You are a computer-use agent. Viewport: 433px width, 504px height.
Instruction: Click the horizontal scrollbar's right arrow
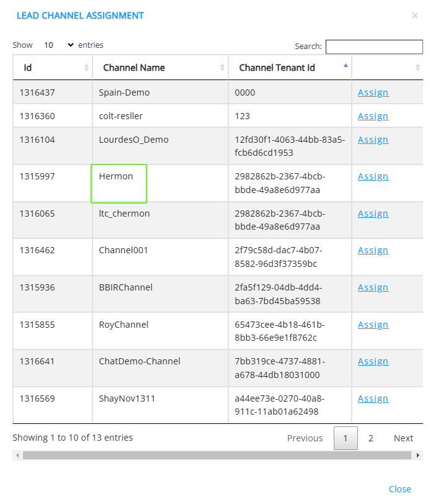[x=419, y=456]
